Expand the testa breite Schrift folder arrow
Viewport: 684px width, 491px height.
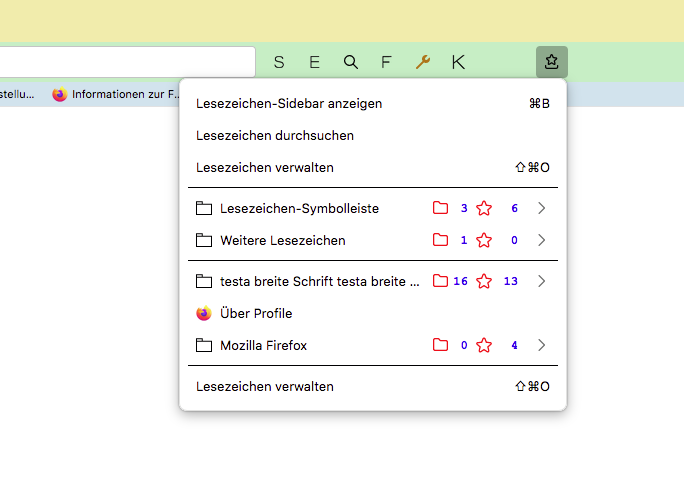click(542, 281)
